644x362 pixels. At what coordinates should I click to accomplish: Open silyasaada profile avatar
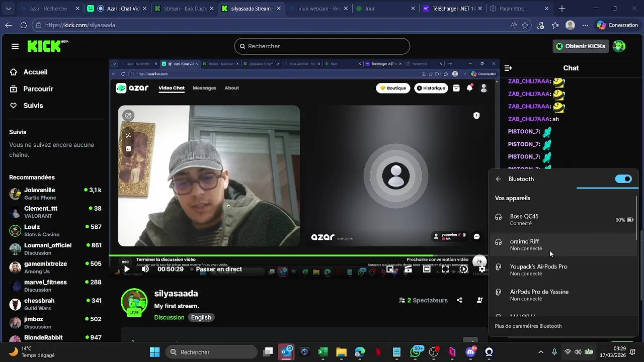pyautogui.click(x=134, y=302)
